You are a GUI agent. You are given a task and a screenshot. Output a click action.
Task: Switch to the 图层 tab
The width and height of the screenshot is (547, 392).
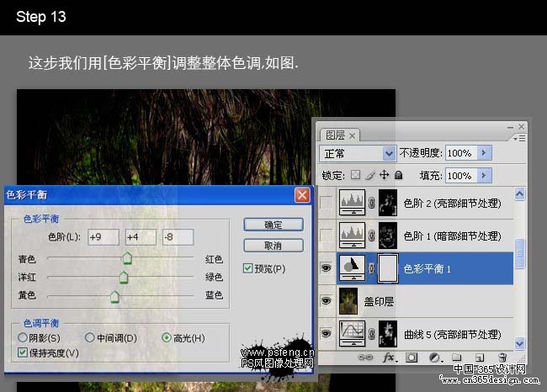click(335, 135)
